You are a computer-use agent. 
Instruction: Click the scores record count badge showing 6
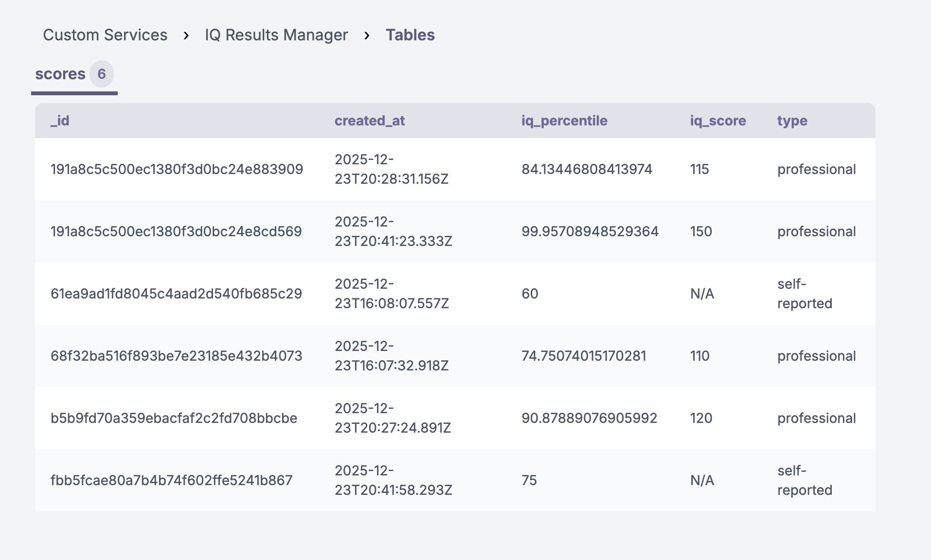point(101,74)
